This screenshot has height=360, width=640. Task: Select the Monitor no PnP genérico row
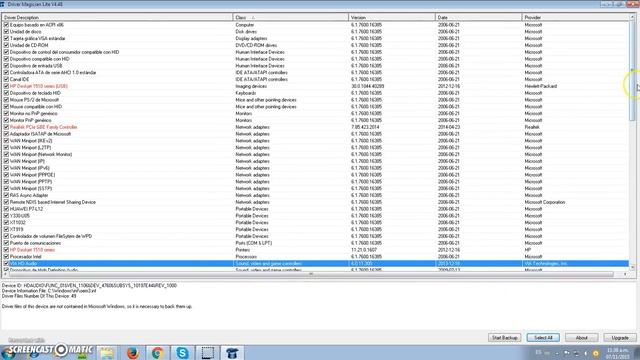coord(316,113)
